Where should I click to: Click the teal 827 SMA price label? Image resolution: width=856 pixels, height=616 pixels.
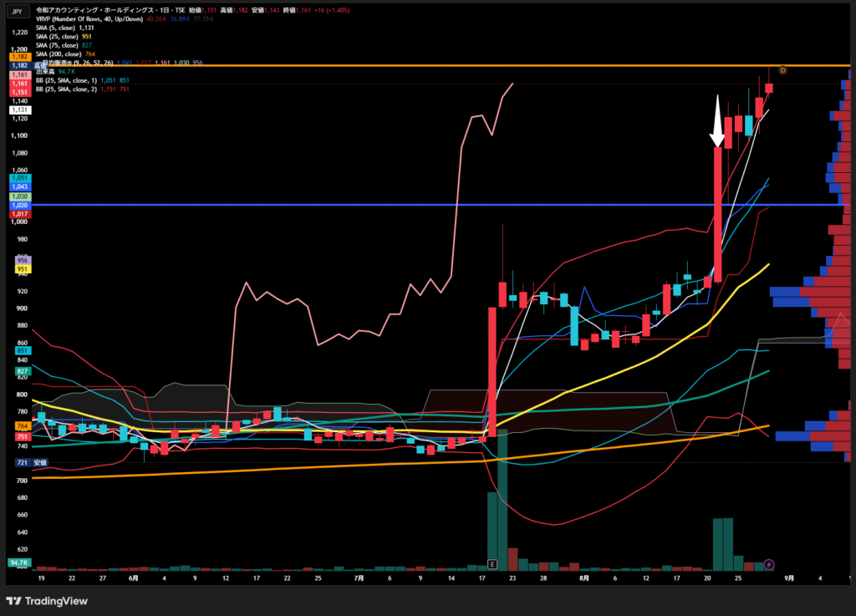[23, 371]
